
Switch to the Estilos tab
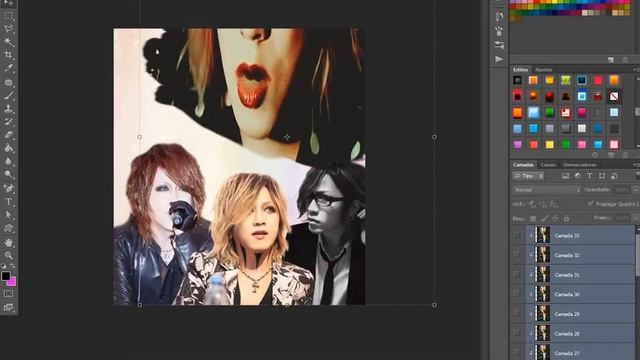520,70
